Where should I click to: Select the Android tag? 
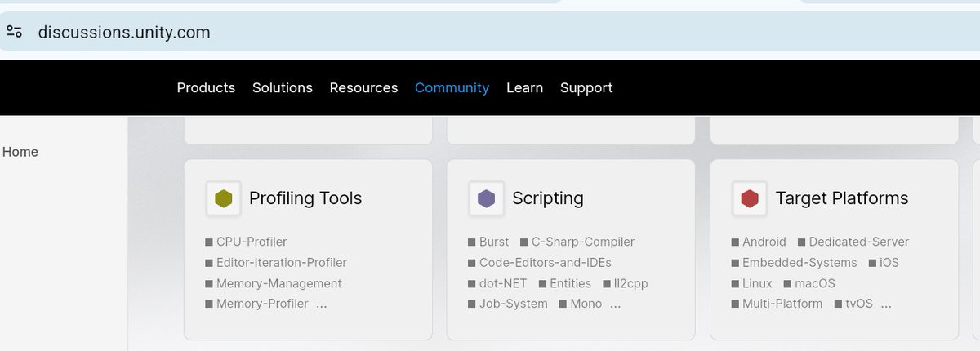pos(759,242)
